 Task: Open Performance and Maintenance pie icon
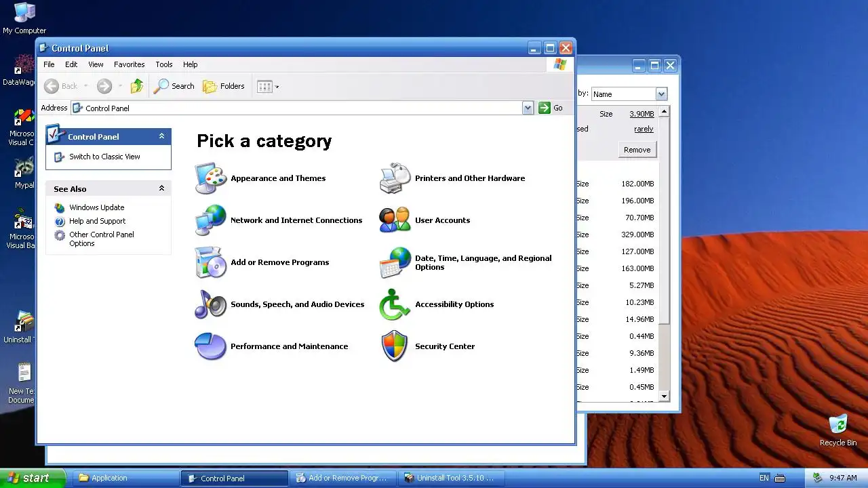tap(211, 346)
